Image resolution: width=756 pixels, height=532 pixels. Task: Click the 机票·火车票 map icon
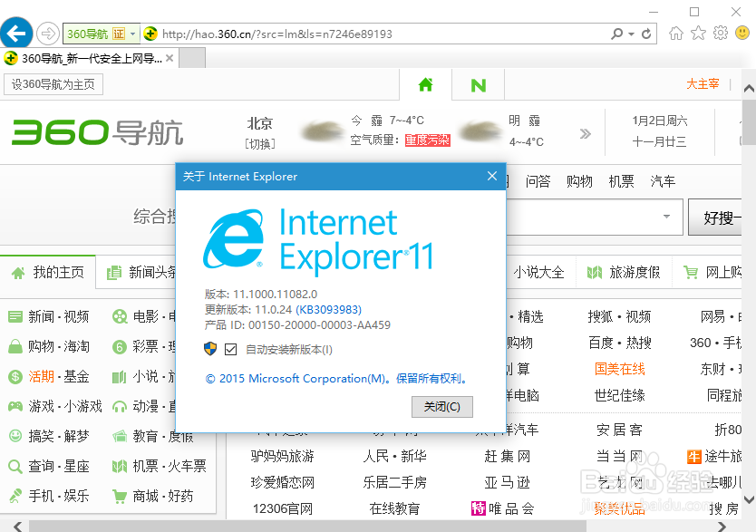[120, 466]
